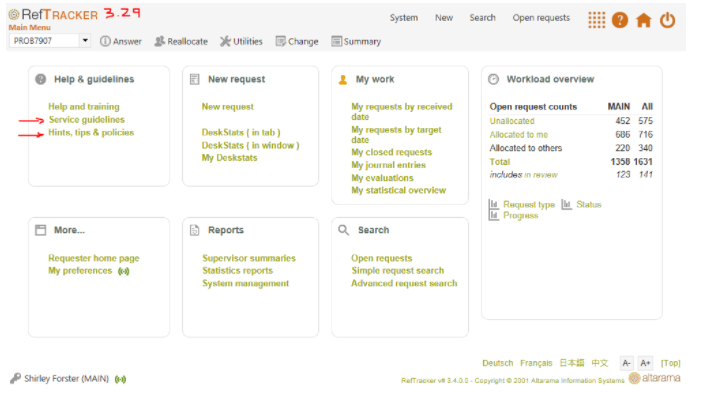
Task: Open Advanced request search link
Action: (x=404, y=283)
